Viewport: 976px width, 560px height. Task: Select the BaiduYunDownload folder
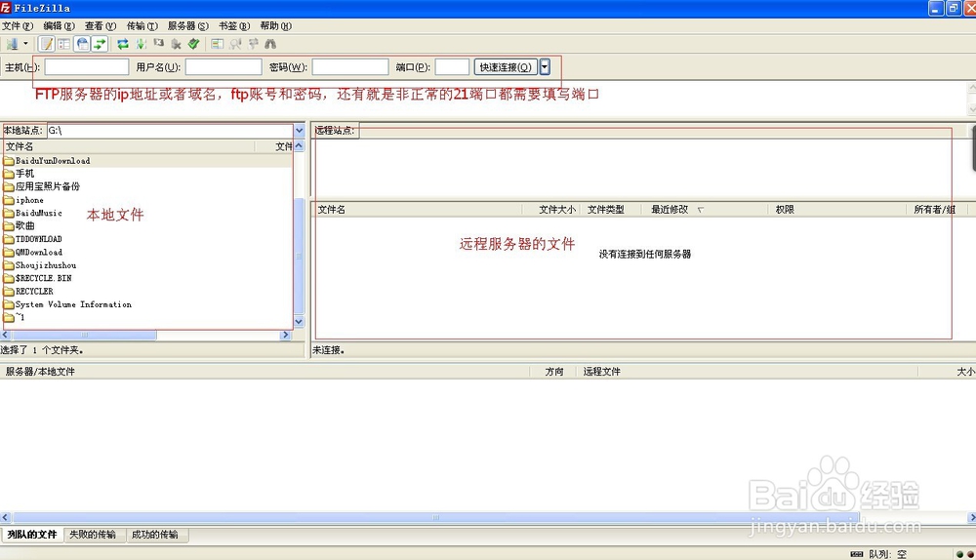(x=53, y=161)
